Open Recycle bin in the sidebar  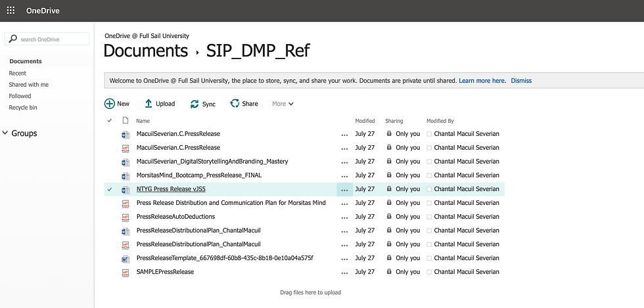click(23, 108)
